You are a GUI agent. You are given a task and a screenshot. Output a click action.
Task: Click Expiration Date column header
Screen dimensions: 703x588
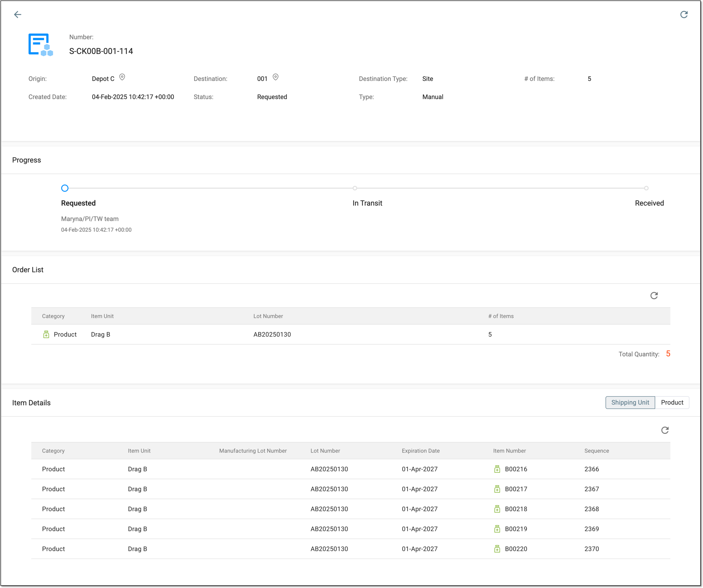click(420, 451)
